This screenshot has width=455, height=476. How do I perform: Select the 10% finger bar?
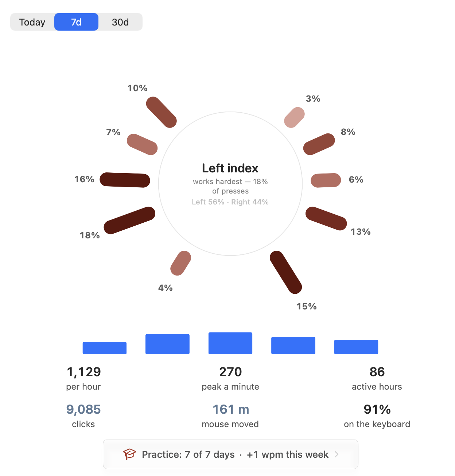pyautogui.click(x=162, y=112)
